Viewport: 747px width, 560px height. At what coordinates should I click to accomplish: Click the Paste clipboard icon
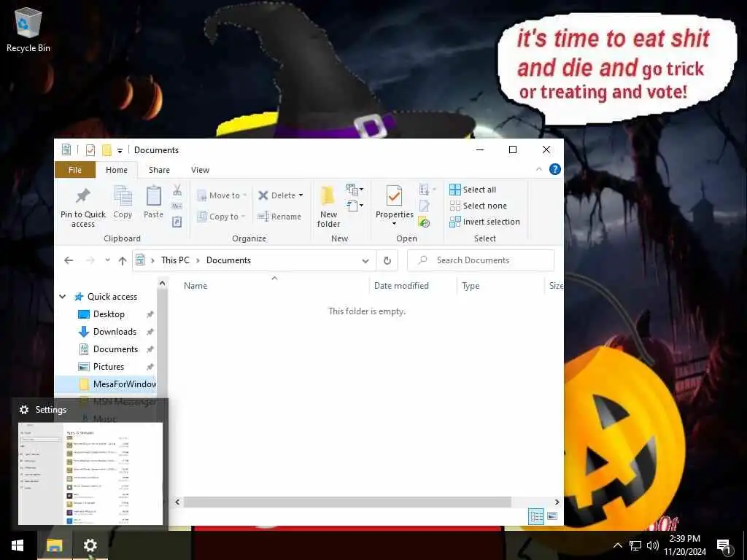pyautogui.click(x=153, y=196)
